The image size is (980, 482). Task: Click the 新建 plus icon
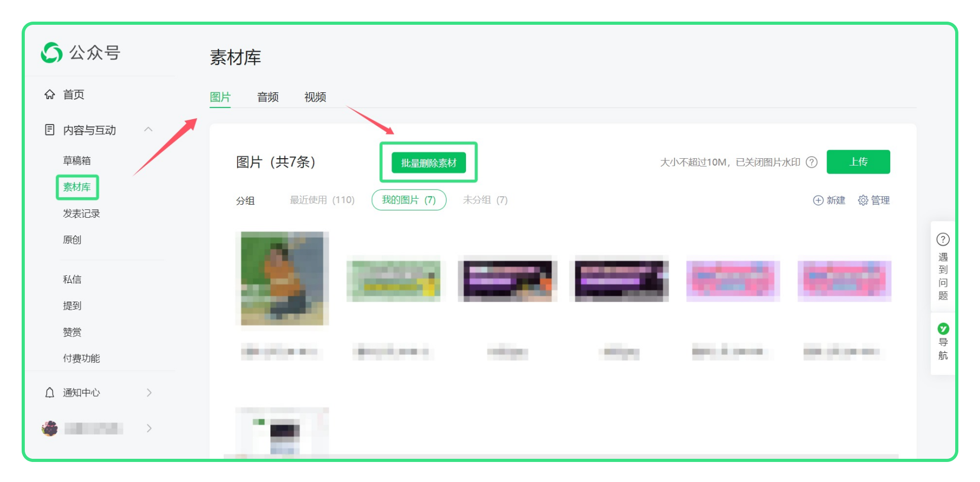click(x=818, y=200)
